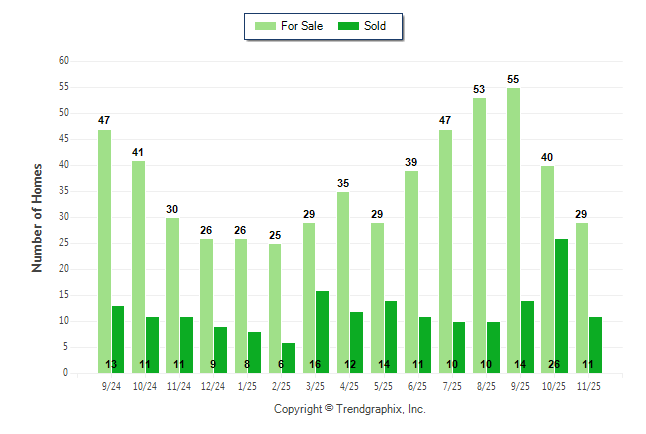Click the Copyright Trendgraphix, Inc. text
Screen dimensions: 646x434
350,409
